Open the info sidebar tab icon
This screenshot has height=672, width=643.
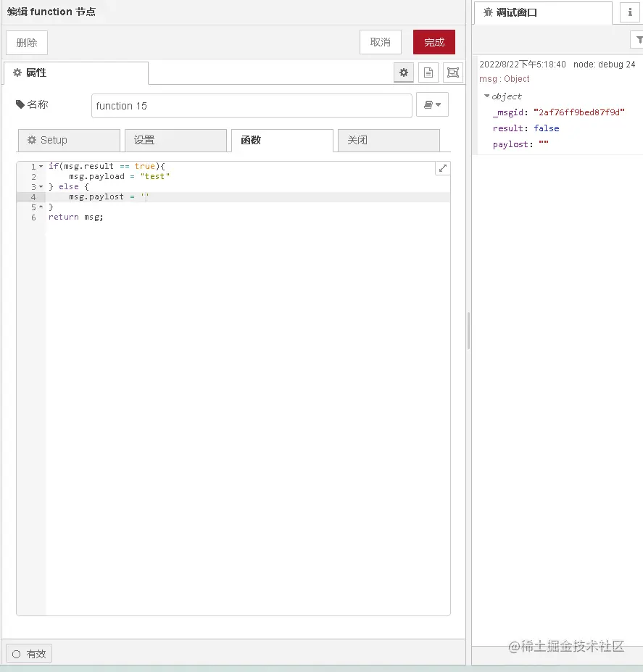tap(630, 12)
